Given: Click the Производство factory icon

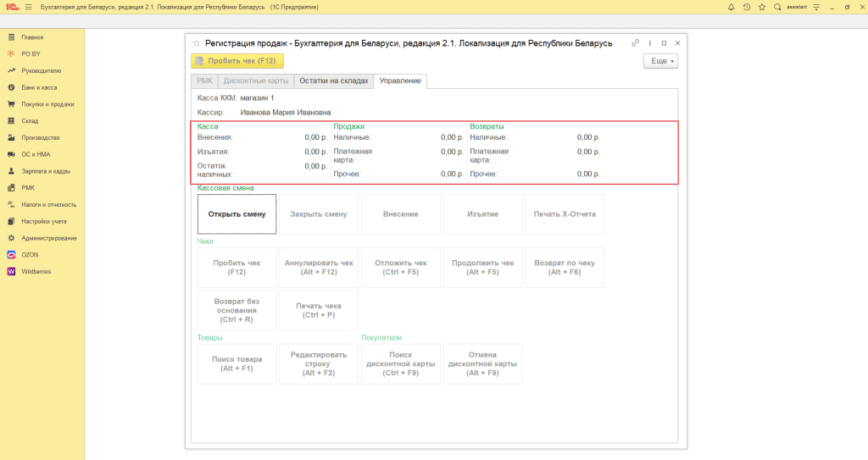Looking at the screenshot, I should tap(11, 137).
